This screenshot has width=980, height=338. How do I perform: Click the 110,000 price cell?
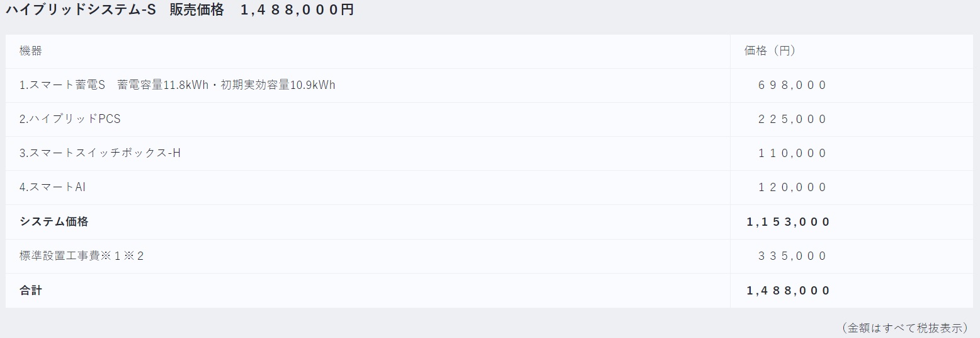pyautogui.click(x=792, y=153)
